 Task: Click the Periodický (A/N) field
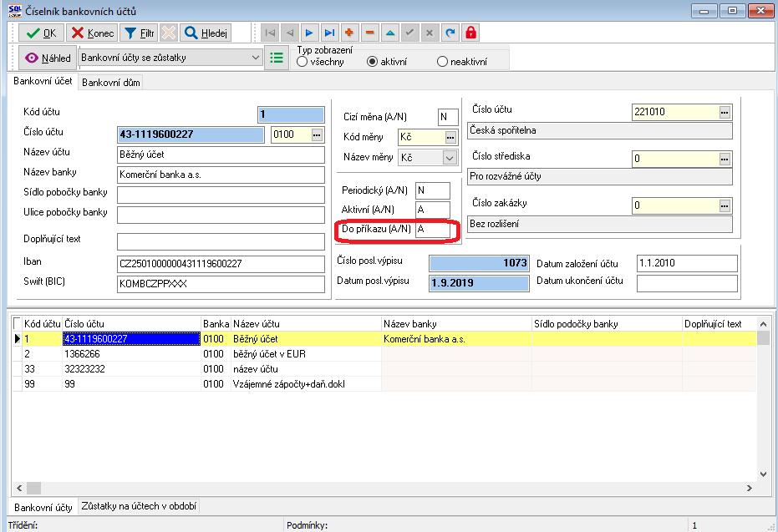tap(433, 190)
